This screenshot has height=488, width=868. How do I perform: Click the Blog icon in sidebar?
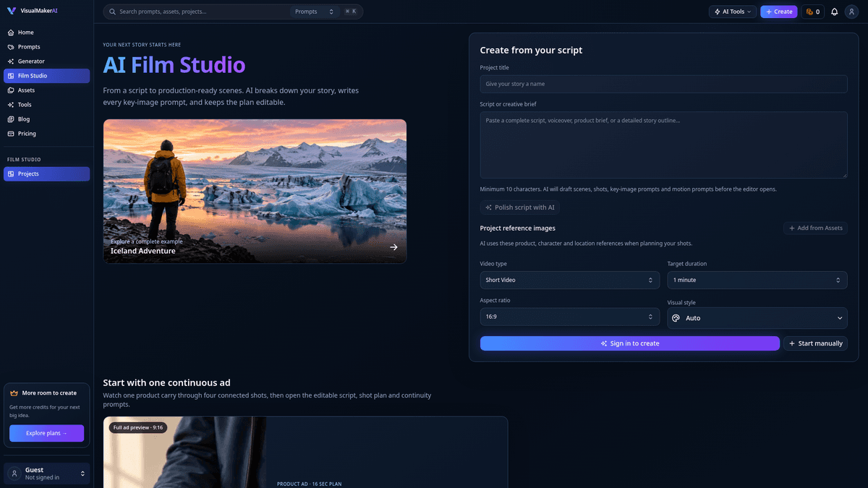pos(11,119)
